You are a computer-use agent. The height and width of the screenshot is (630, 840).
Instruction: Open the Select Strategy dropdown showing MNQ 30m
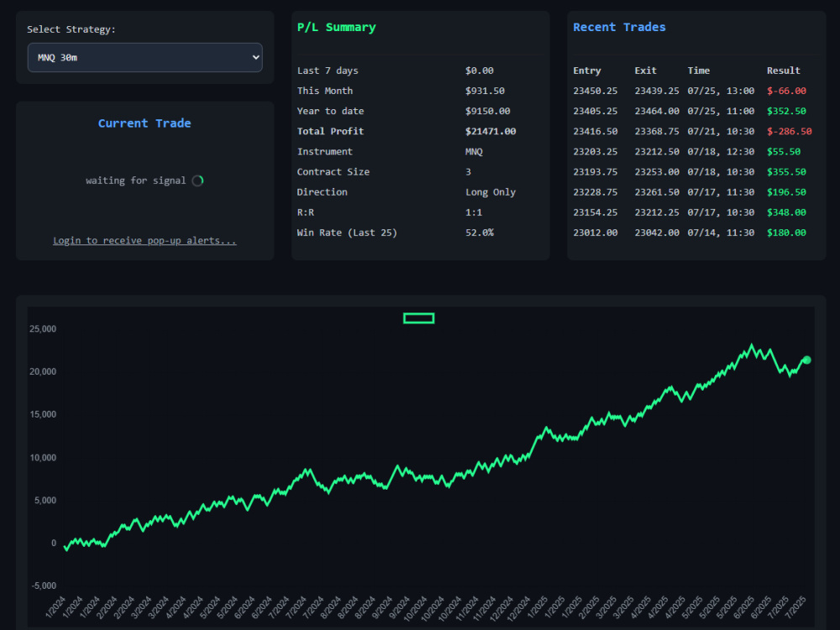144,57
